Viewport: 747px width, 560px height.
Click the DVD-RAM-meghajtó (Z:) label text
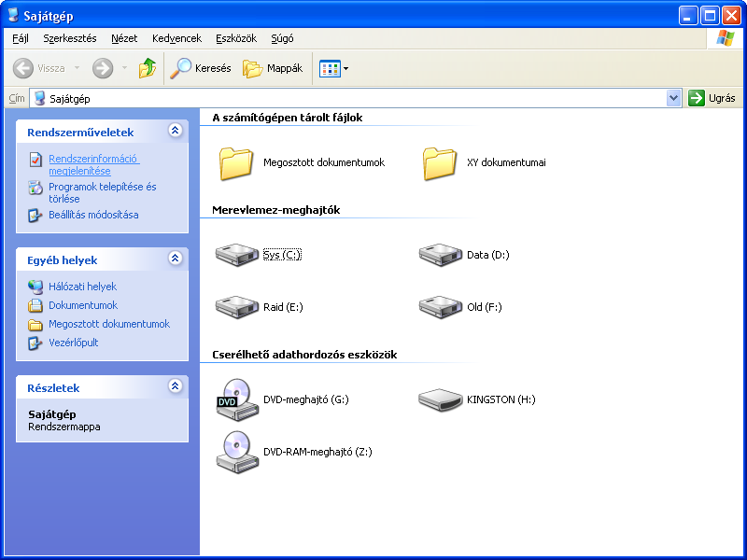pos(317,453)
